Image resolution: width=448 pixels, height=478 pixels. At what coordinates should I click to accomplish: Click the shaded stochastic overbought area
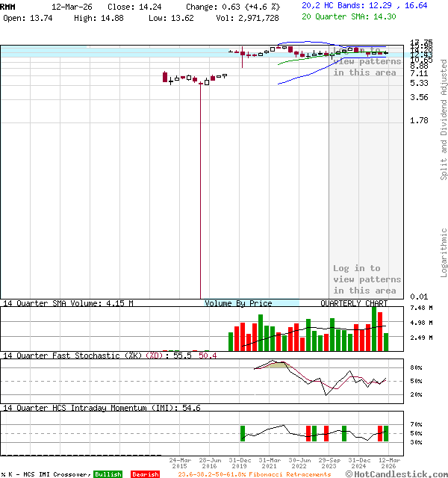click(x=276, y=364)
